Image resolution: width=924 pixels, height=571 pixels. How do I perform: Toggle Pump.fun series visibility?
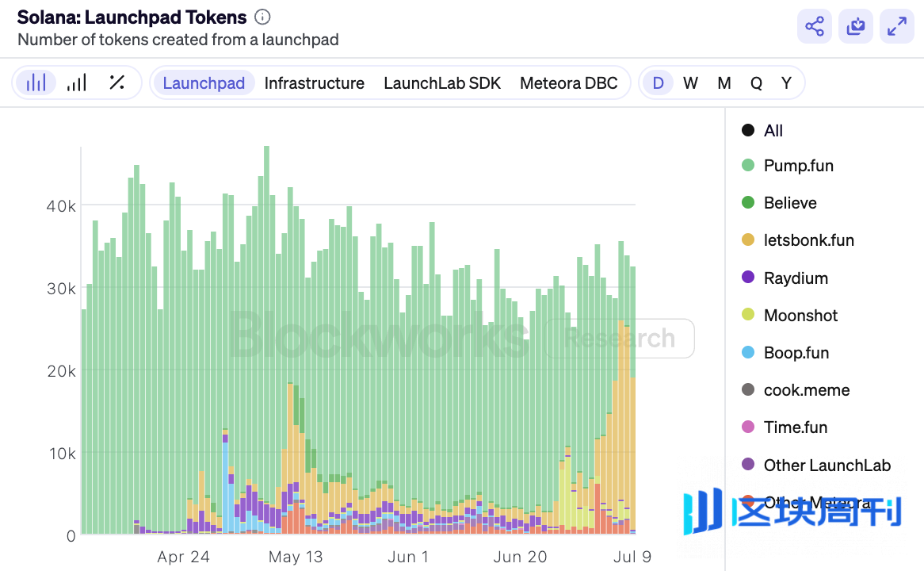point(787,166)
